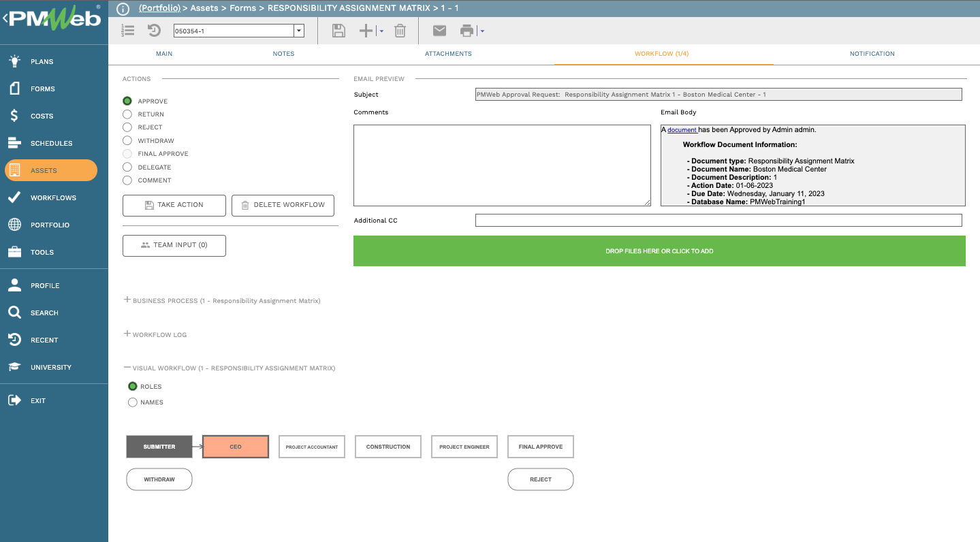Select Roles visual workflow radio
The width and height of the screenshot is (980, 542).
133,386
